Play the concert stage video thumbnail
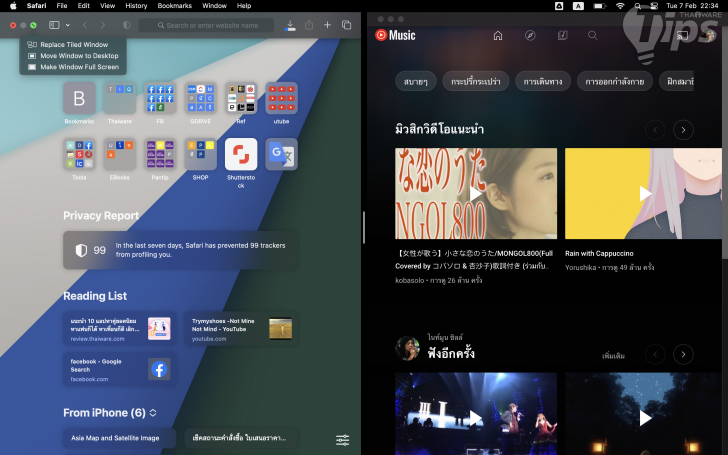Image resolution: width=728 pixels, height=455 pixels. tap(476, 414)
